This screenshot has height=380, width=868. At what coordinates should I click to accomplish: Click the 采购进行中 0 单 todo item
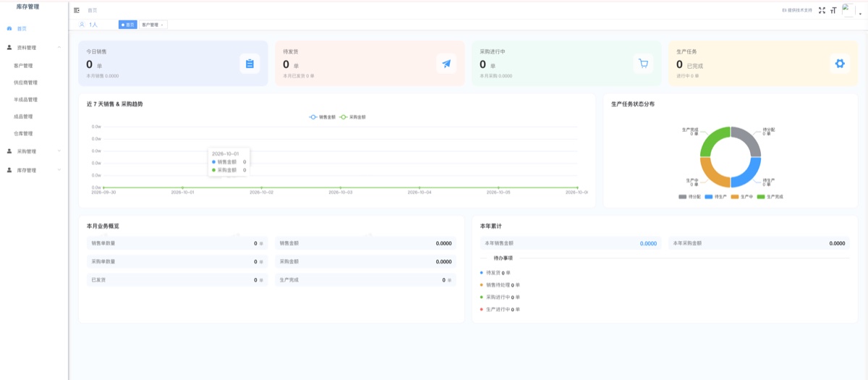pos(503,297)
